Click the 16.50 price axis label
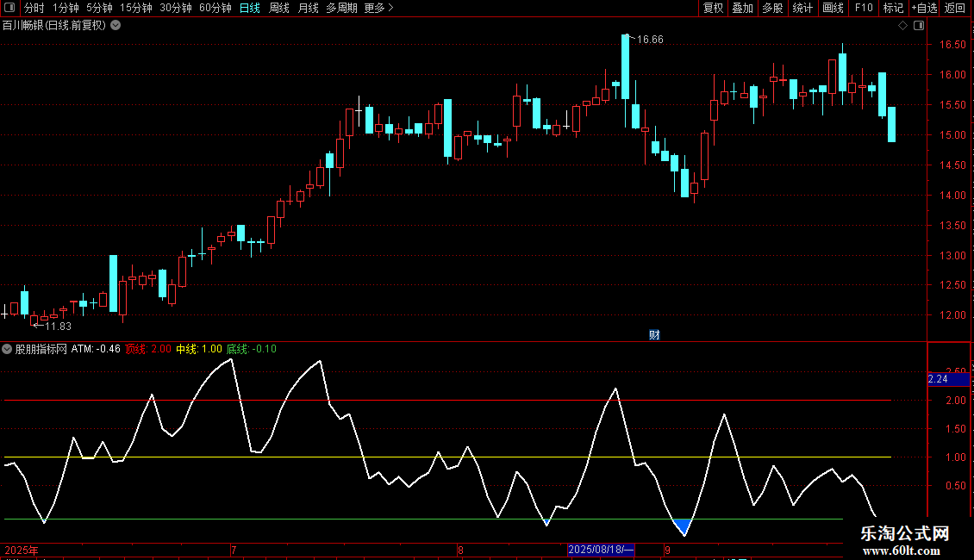The height and width of the screenshot is (560, 974). coord(952,45)
